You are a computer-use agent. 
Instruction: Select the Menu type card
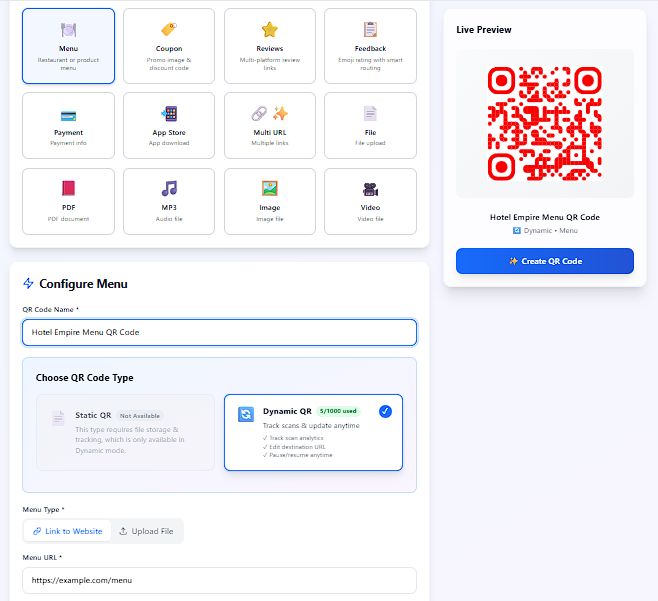[x=68, y=46]
